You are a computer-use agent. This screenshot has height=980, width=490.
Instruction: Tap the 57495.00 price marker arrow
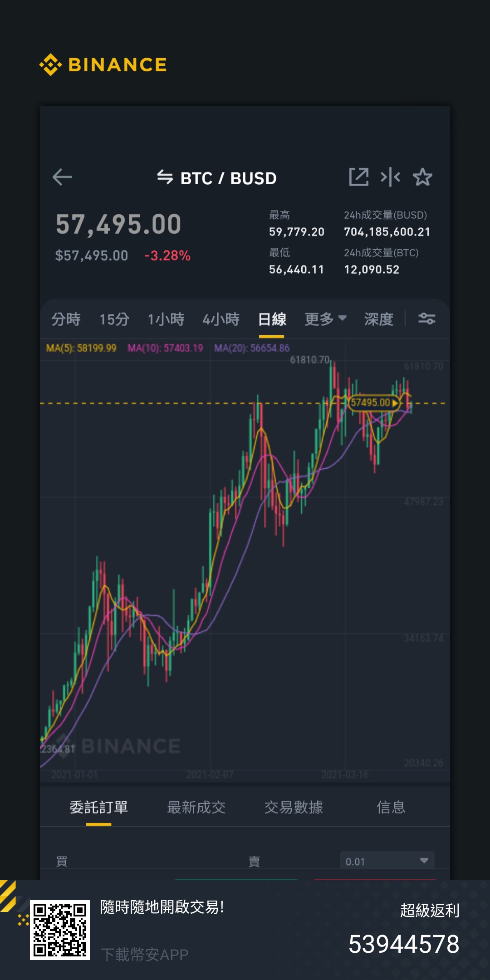pyautogui.click(x=395, y=402)
